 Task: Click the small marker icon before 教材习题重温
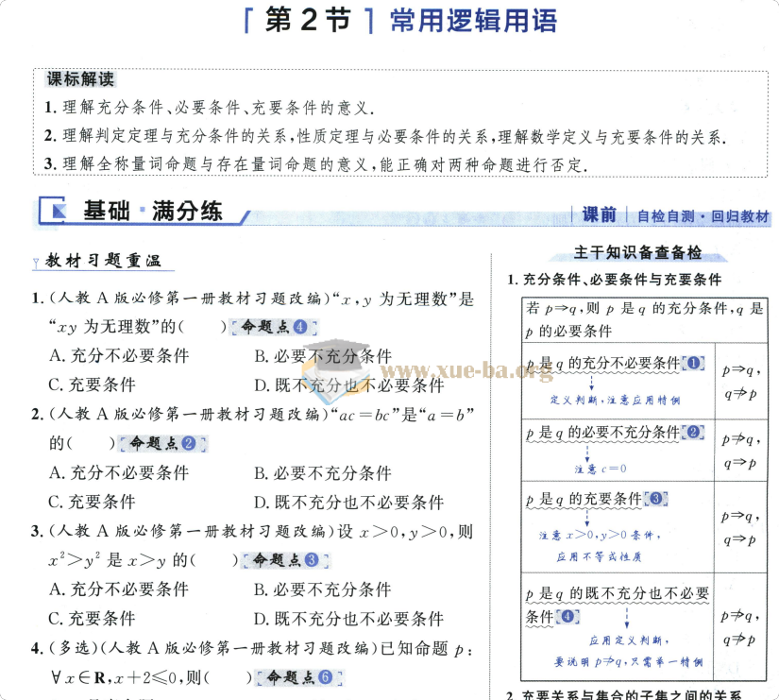(x=36, y=263)
